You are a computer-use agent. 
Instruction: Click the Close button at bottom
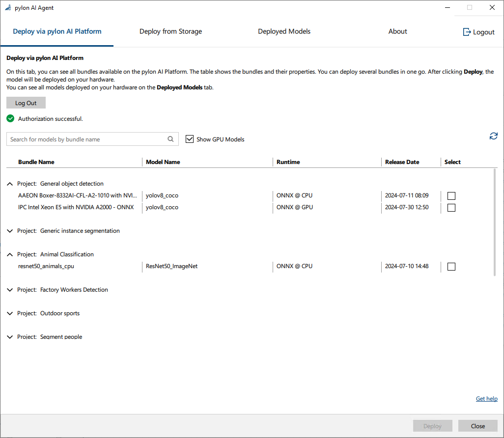478,426
